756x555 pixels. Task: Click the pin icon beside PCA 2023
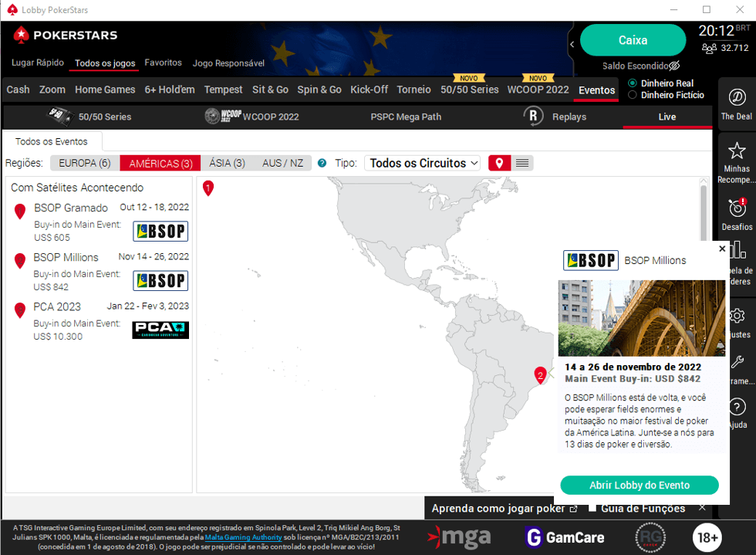coord(20,310)
